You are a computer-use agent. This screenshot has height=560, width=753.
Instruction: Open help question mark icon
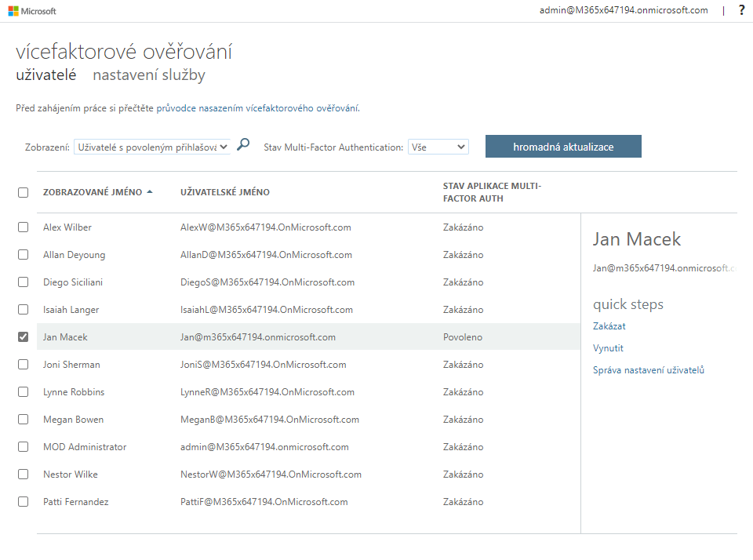pos(741,10)
